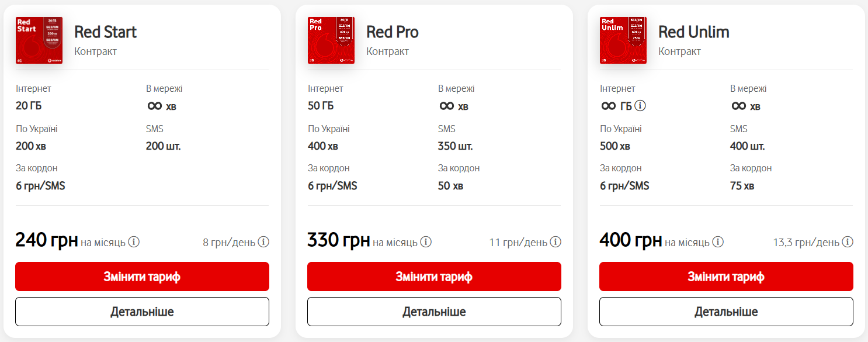Open the Red Pro tariff package image
Screen dimensions: 868x342
[x=331, y=40]
